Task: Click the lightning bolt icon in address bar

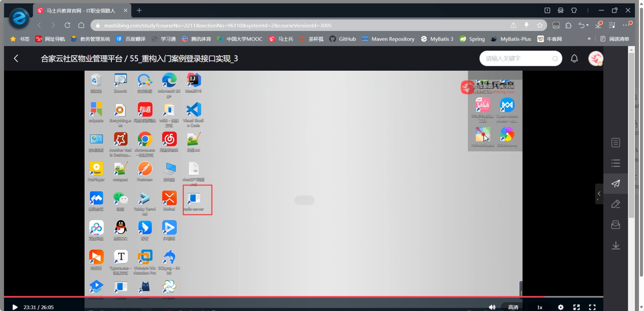Action: click(x=526, y=25)
